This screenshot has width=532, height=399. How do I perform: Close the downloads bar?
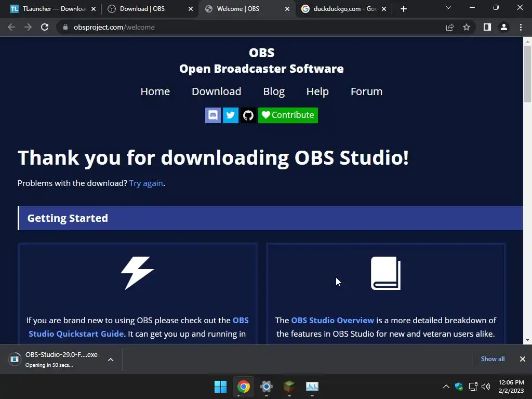[523, 359]
